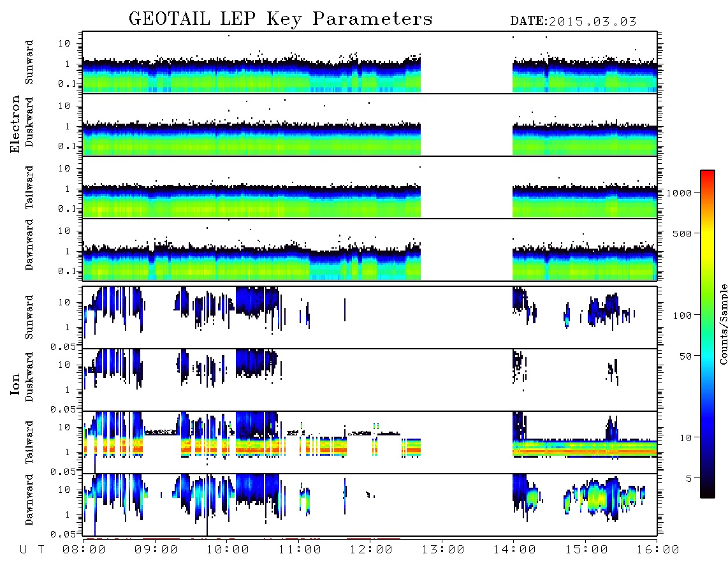The image size is (728, 561).
Task: Click the Counts/Sample colorbar label
Action: tap(723, 324)
